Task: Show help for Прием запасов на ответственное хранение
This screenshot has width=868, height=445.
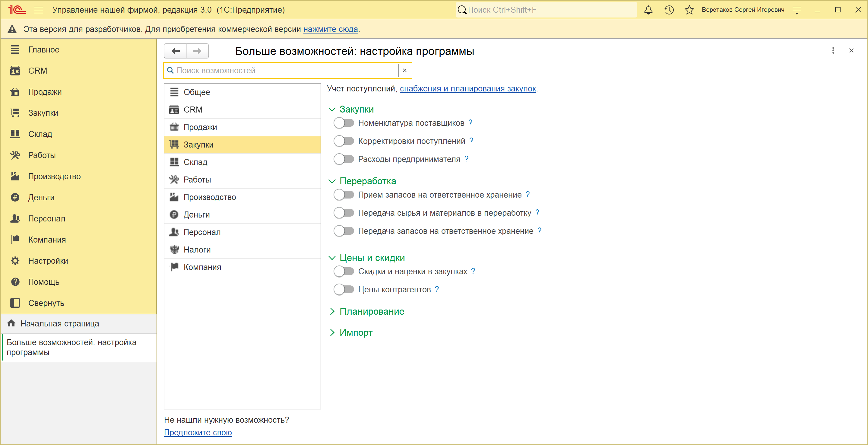Action: [528, 195]
